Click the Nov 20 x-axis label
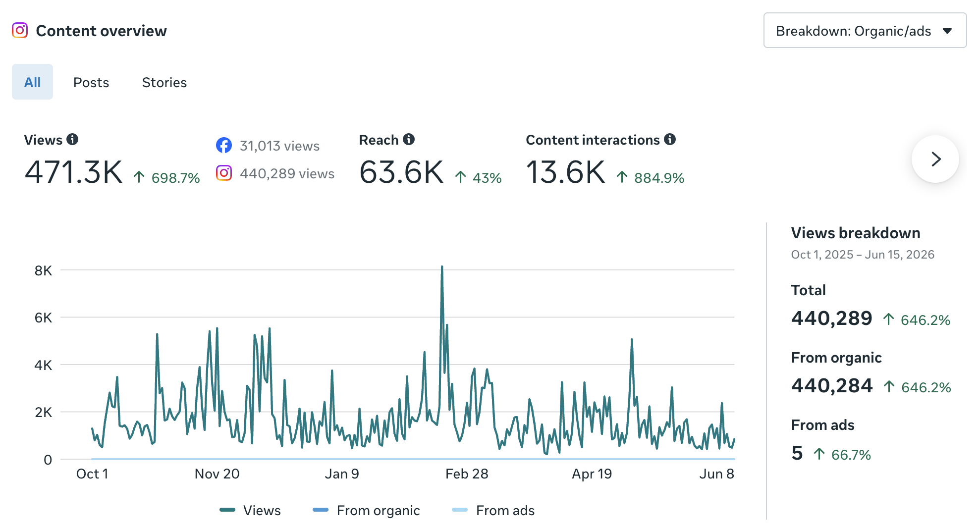 tap(217, 474)
